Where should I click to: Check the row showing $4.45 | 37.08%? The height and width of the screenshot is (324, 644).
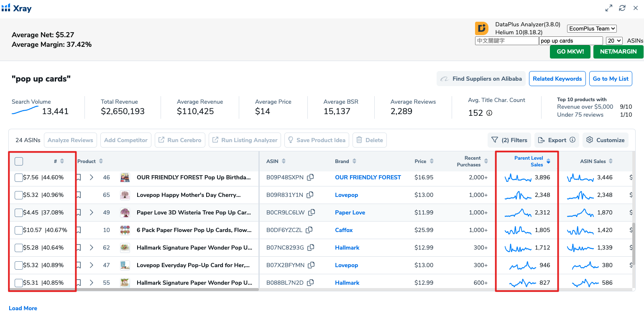click(x=19, y=213)
